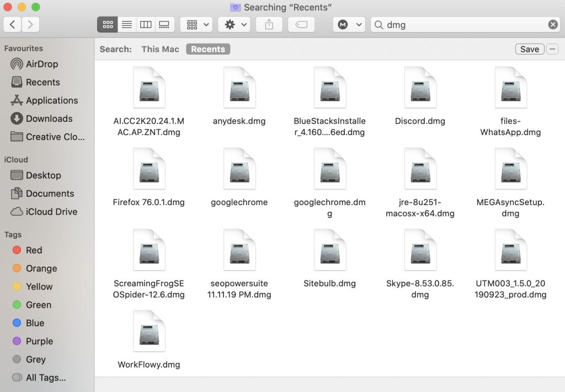Open the M toolbar dropdown
Viewport: 565px width, 392px height.
349,24
